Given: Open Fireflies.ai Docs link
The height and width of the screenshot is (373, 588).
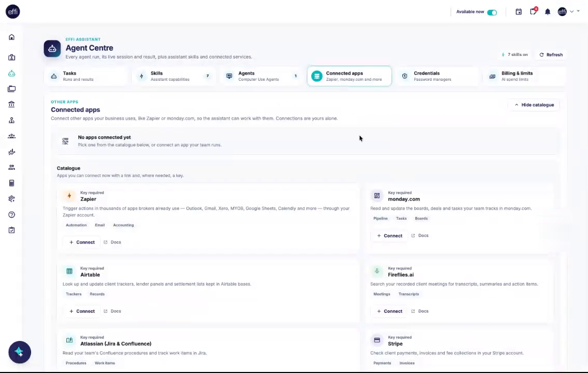Looking at the screenshot, I should [420, 311].
